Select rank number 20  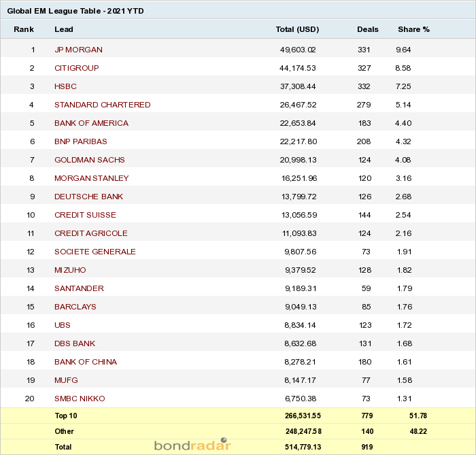pyautogui.click(x=30, y=399)
